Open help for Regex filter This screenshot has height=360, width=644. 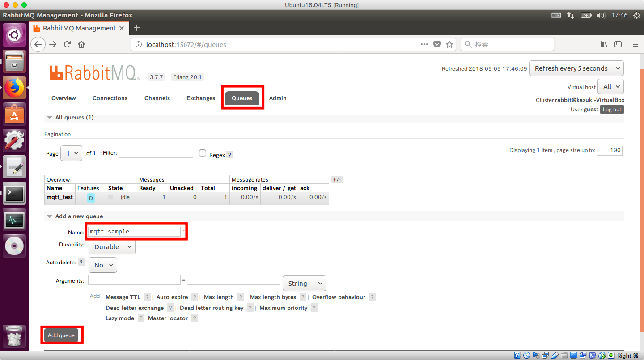[x=229, y=155]
